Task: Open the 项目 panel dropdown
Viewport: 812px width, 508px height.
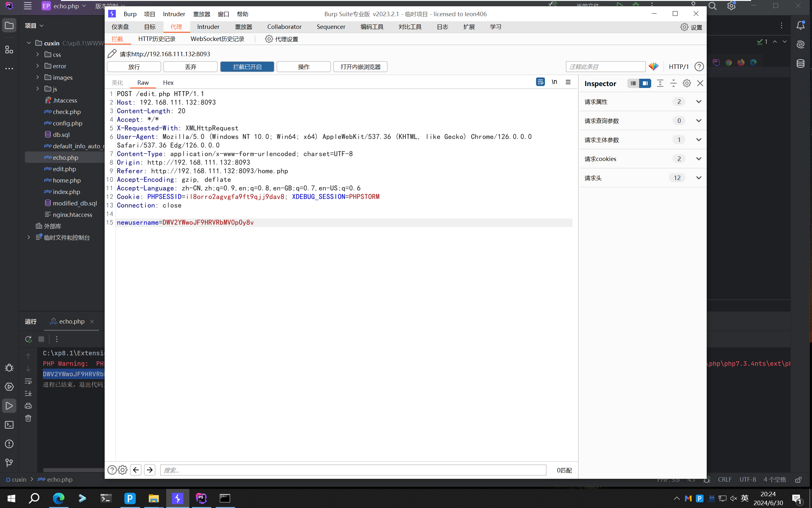Action: pos(34,25)
